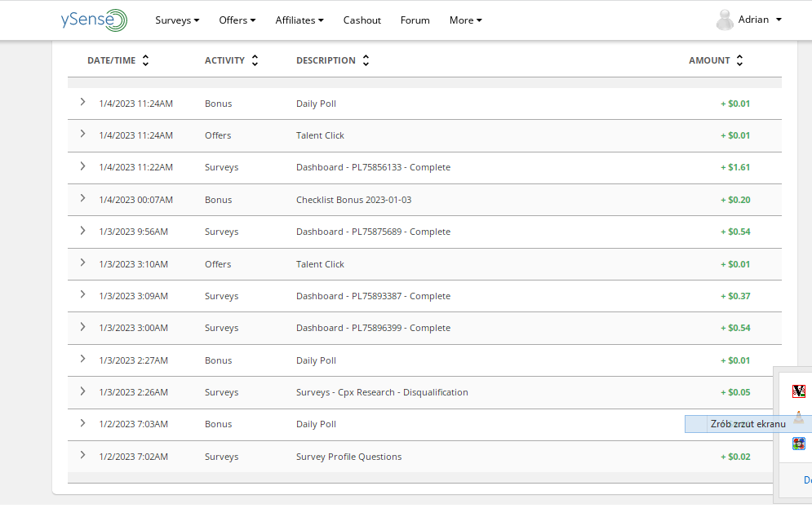The width and height of the screenshot is (812, 508).
Task: Expand the 1/2/2023 7:03AM Daily Poll row
Action: click(82, 422)
